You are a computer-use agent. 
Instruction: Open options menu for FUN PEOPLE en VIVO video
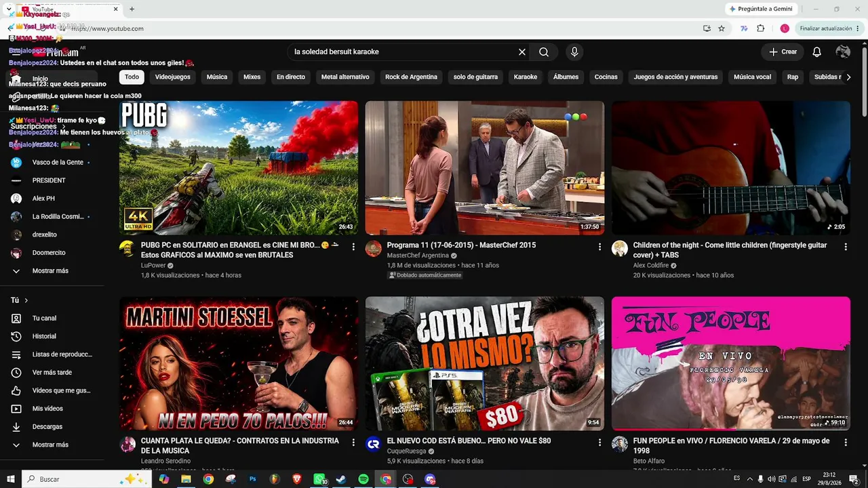[x=846, y=443]
